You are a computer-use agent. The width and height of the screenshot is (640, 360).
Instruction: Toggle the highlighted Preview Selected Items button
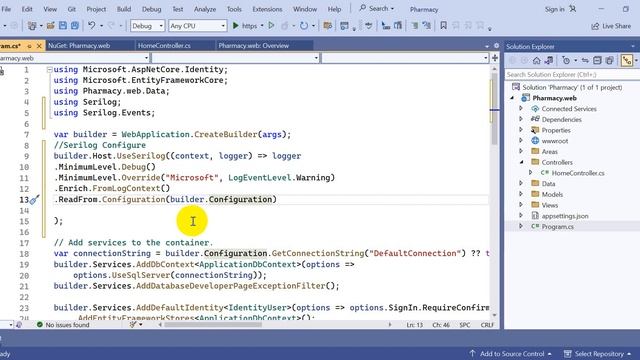(626, 60)
